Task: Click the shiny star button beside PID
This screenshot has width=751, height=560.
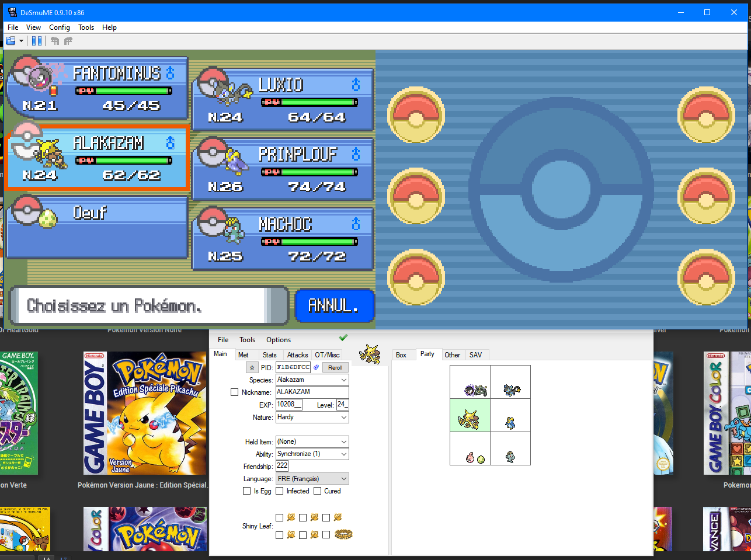Action: (252, 367)
